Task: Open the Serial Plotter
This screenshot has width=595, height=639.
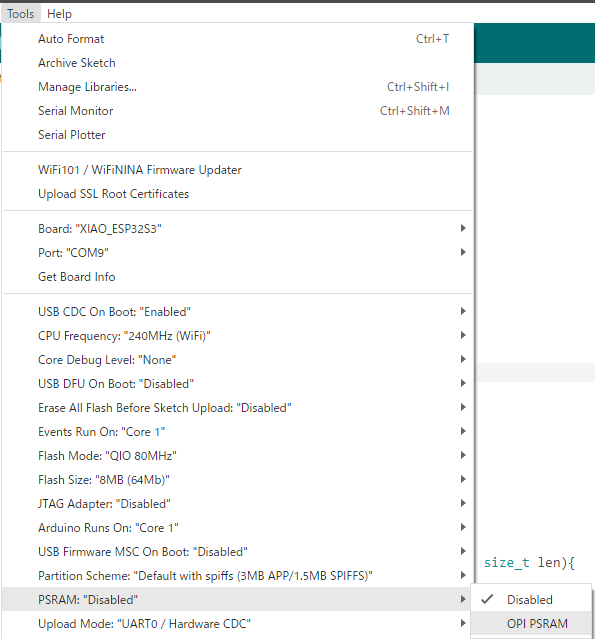Action: pyautogui.click(x=238, y=135)
